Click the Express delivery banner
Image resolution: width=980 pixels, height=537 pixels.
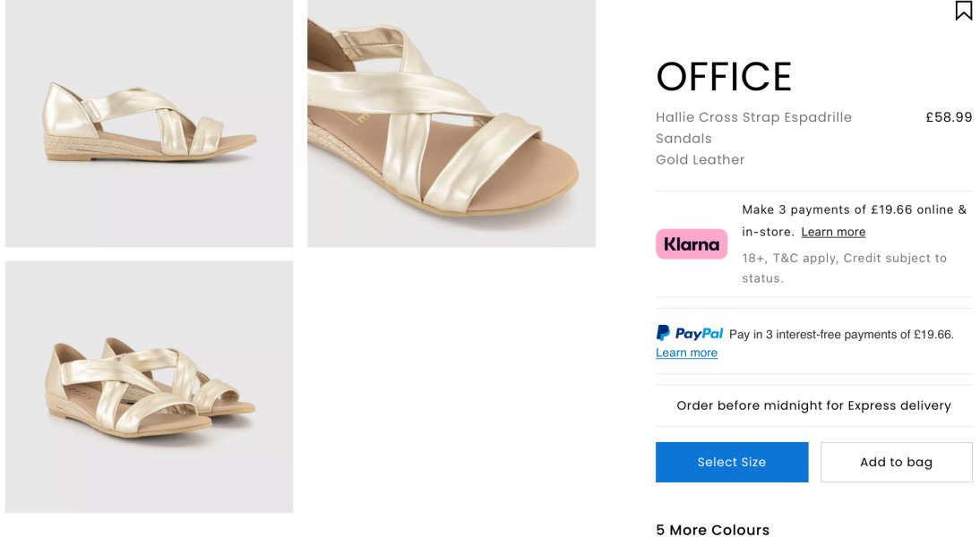pyautogui.click(x=813, y=405)
